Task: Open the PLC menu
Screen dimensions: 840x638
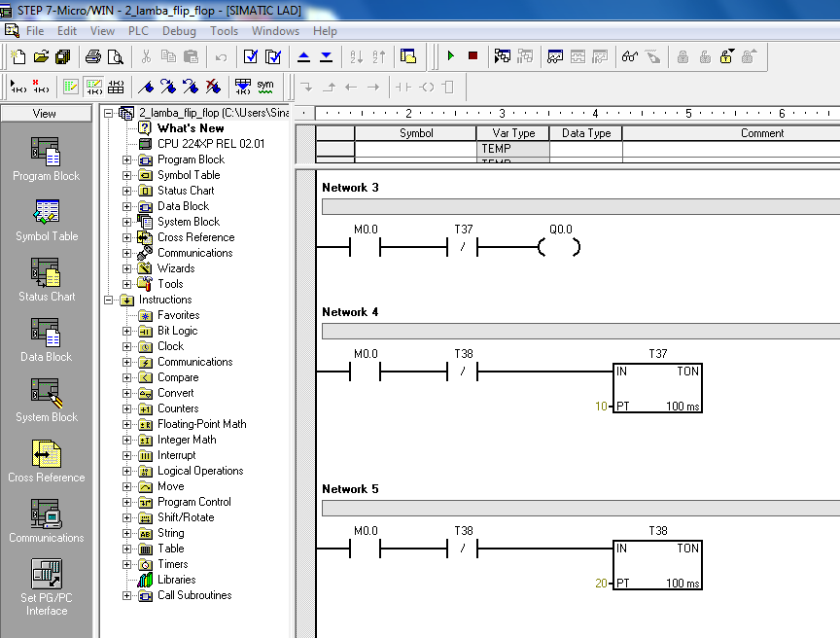Action: pyautogui.click(x=138, y=31)
